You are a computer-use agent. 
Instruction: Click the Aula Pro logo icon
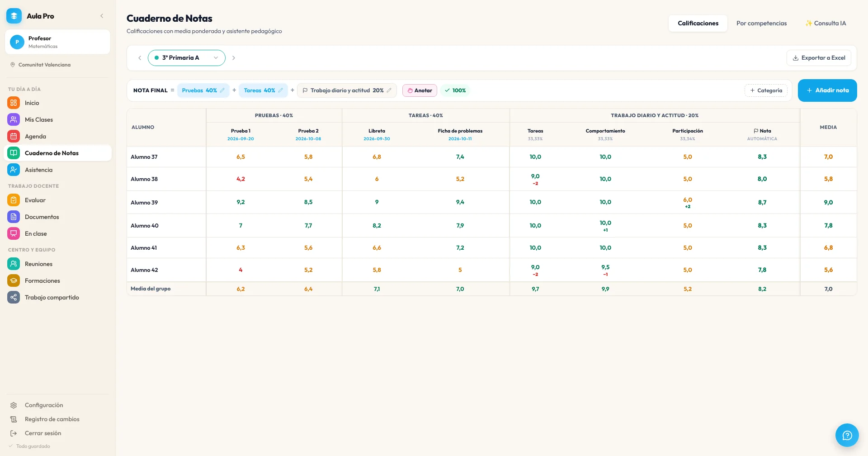click(14, 16)
